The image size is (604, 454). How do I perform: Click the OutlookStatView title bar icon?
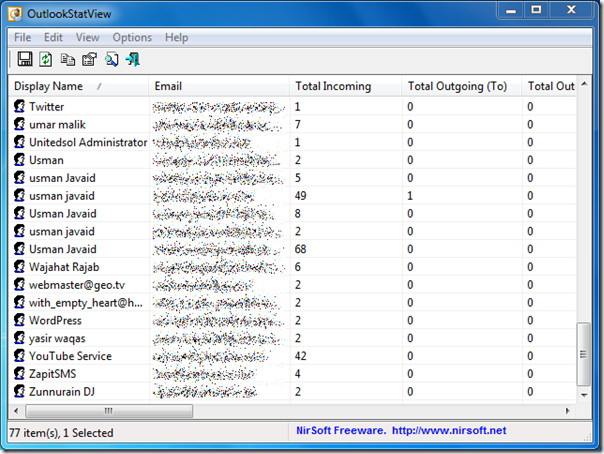pyautogui.click(x=16, y=14)
